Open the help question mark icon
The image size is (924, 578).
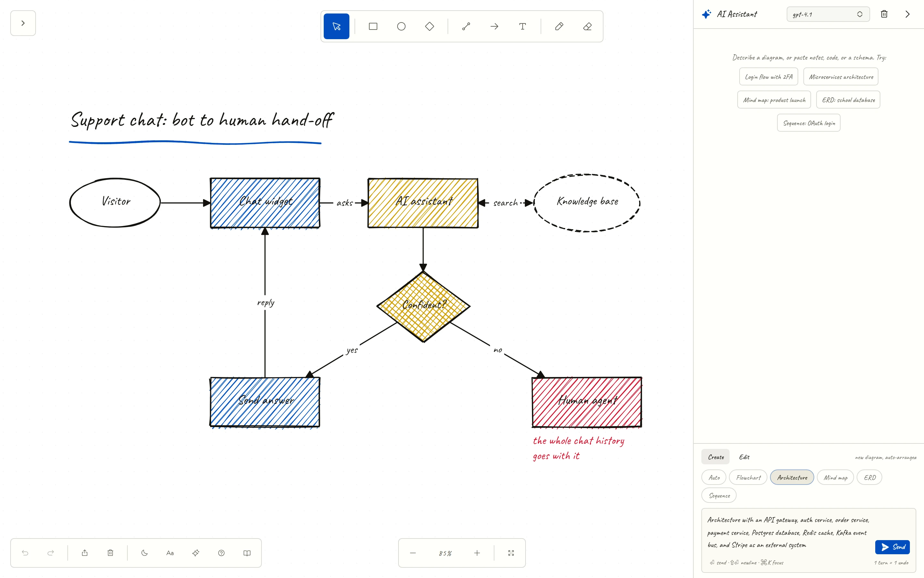(221, 553)
